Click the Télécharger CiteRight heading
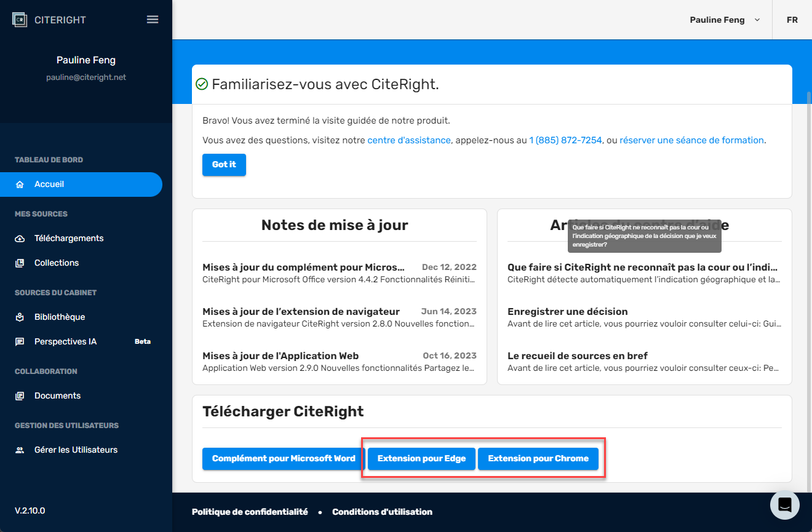The width and height of the screenshot is (812, 532). point(283,411)
